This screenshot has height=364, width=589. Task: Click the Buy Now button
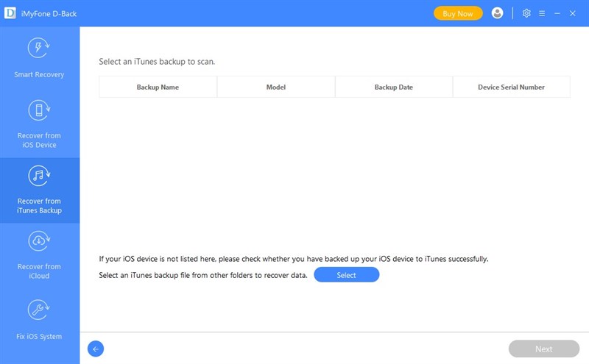click(458, 13)
